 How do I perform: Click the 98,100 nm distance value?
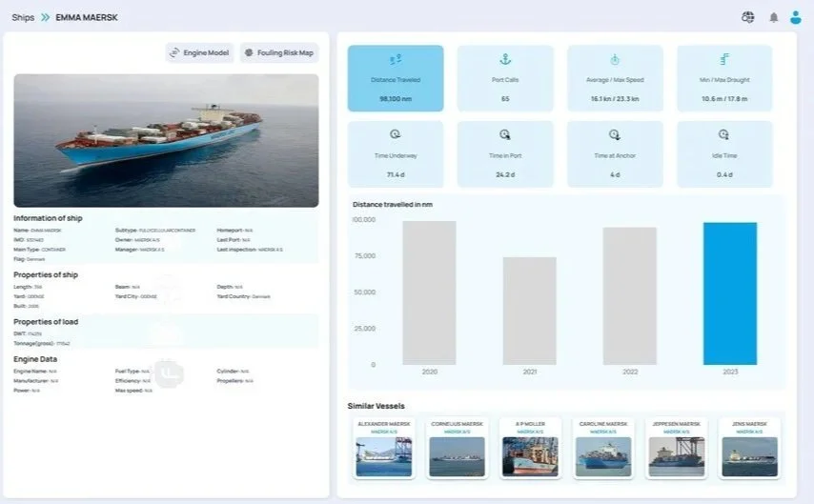(396, 99)
